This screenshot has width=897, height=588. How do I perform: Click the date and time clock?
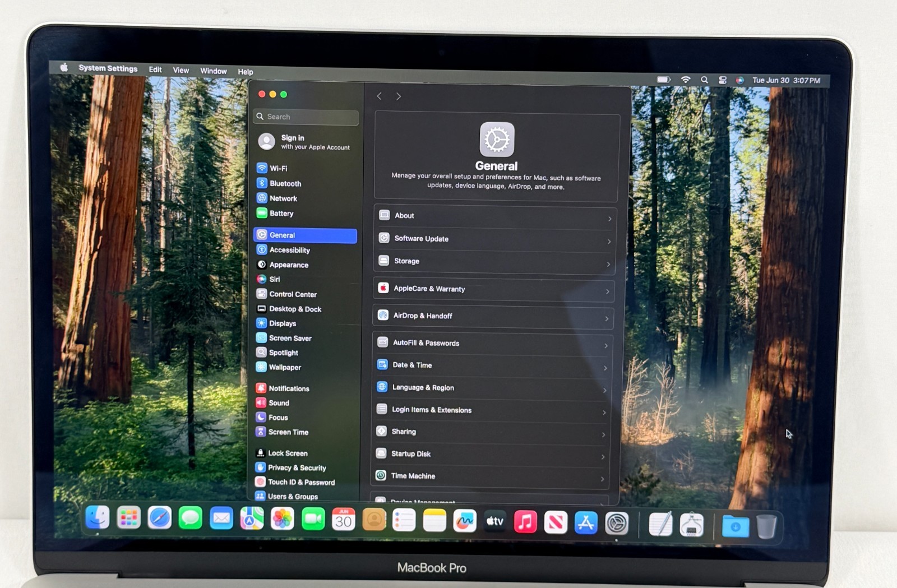point(786,81)
